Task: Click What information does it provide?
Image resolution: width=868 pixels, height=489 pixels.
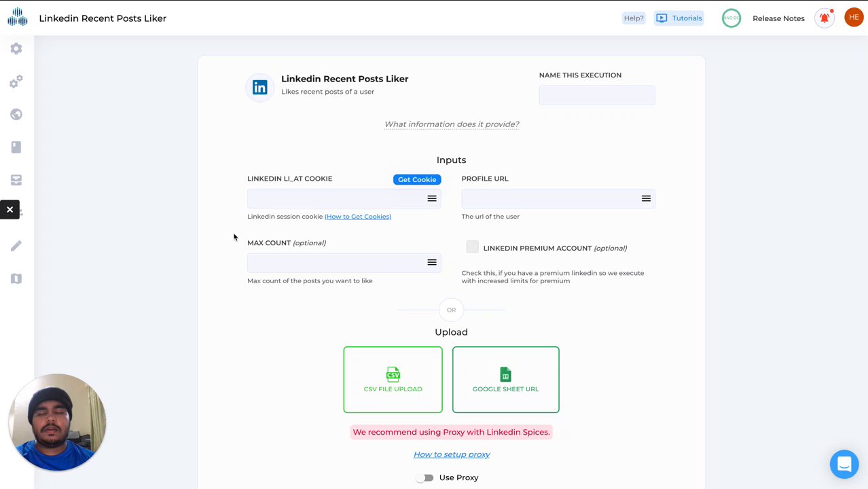Action: click(x=452, y=124)
